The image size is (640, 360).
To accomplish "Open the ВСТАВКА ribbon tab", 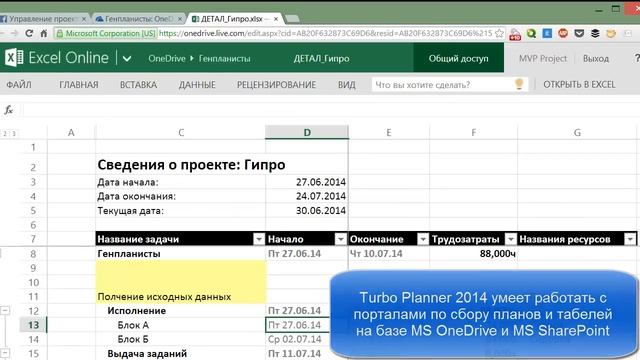I will (x=138, y=84).
